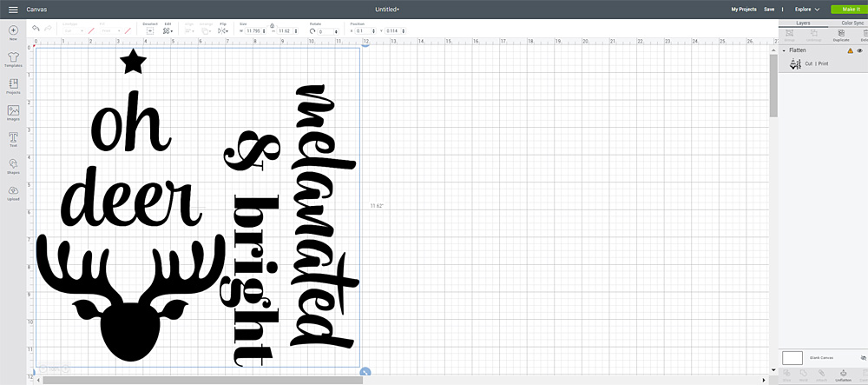Viewport: 868px width, 385px height.
Task: Select the Cut | Print layer thumbnail
Action: pyautogui.click(x=796, y=63)
